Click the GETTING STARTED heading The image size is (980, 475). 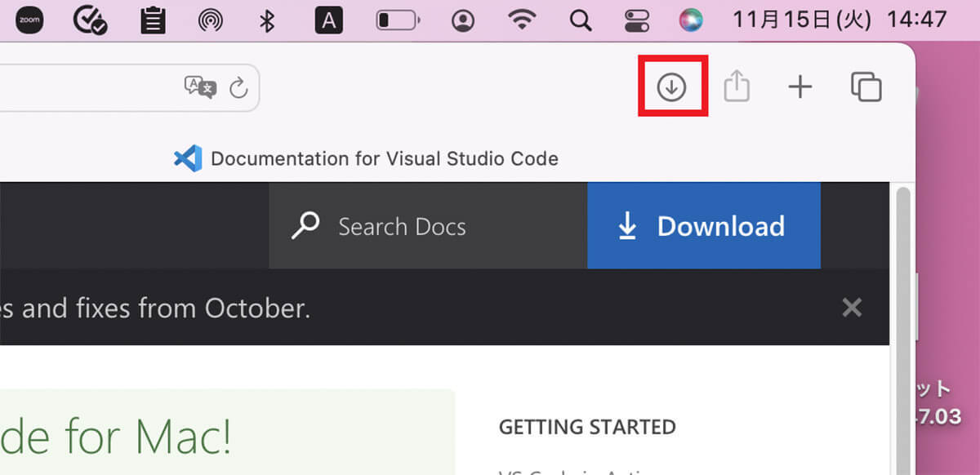coord(587,426)
